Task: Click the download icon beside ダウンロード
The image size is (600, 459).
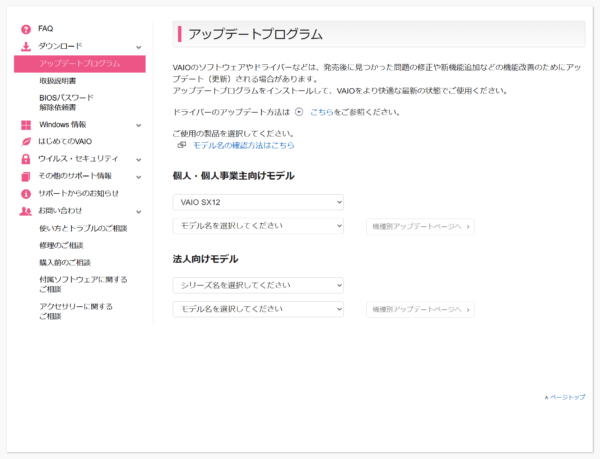Action: (26, 46)
